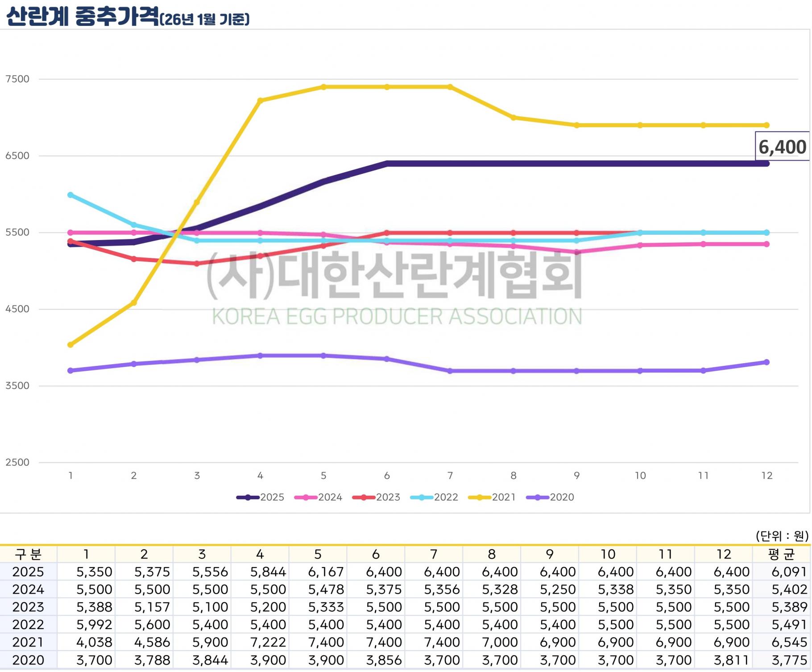This screenshot has height=672, width=812.
Task: Toggle the 2023 legend entry
Action: coord(377,497)
